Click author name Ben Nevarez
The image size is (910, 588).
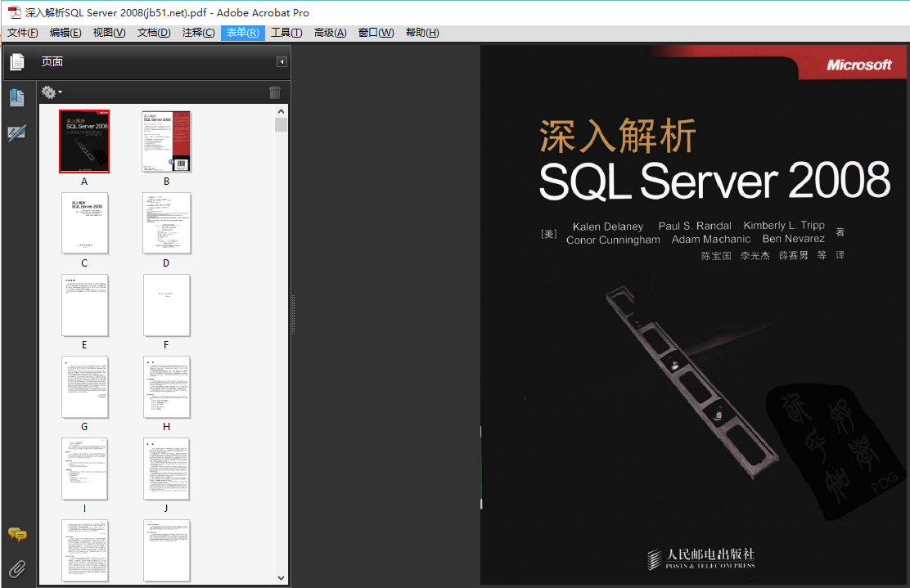pyautogui.click(x=793, y=239)
